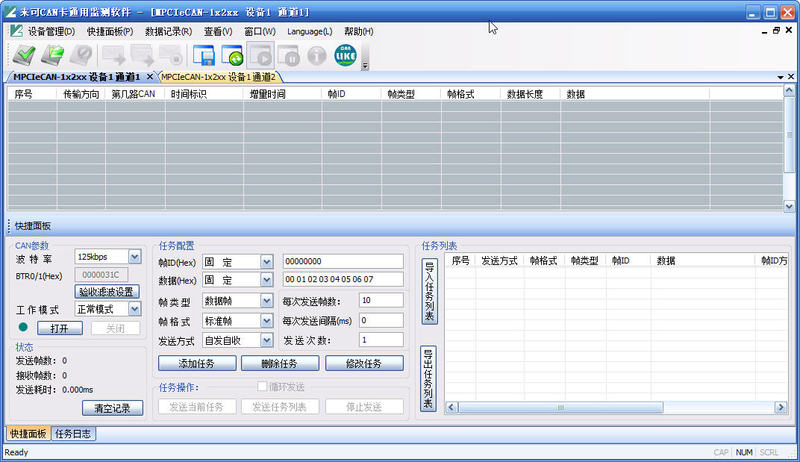Click the 修改任务 button
Viewport: 800px width, 462px height.
click(364, 364)
